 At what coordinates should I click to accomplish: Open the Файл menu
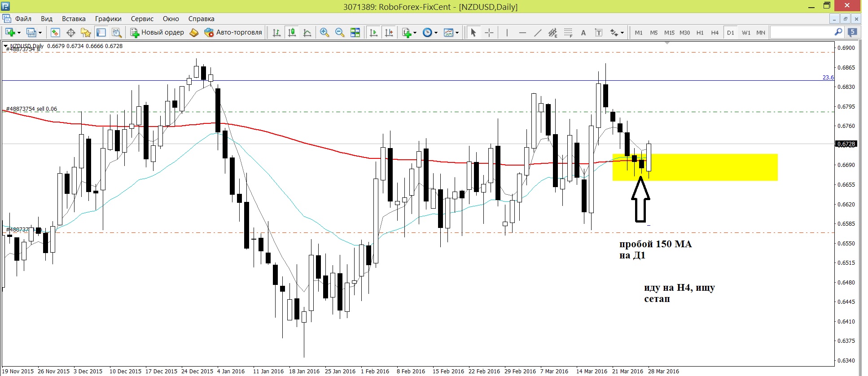[x=23, y=19]
